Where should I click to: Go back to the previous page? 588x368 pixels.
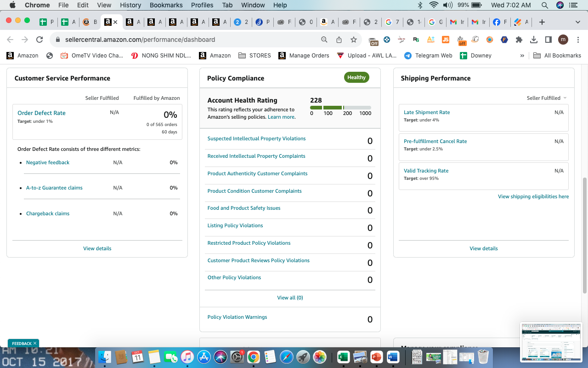(x=10, y=40)
